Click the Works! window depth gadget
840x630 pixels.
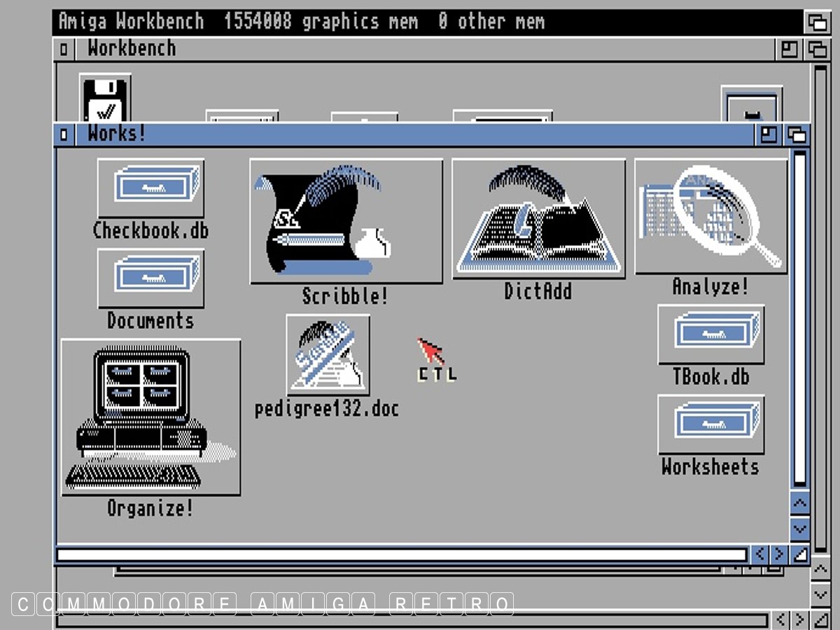(797, 135)
